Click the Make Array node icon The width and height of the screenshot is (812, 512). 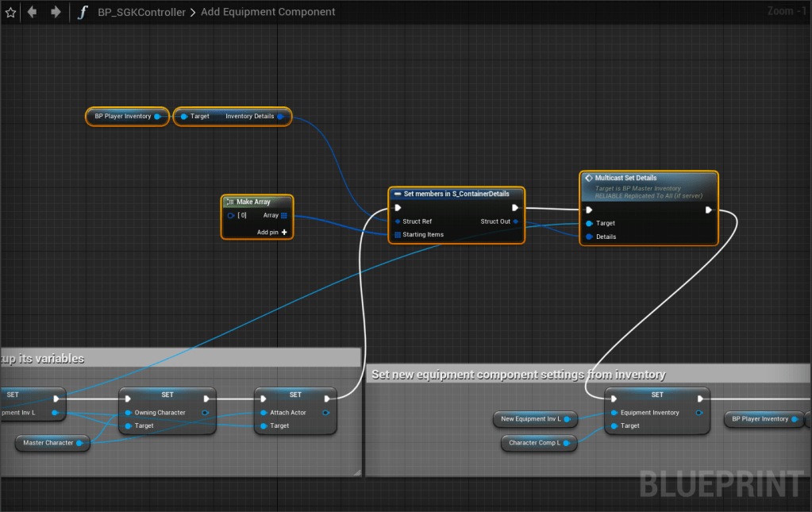point(229,202)
